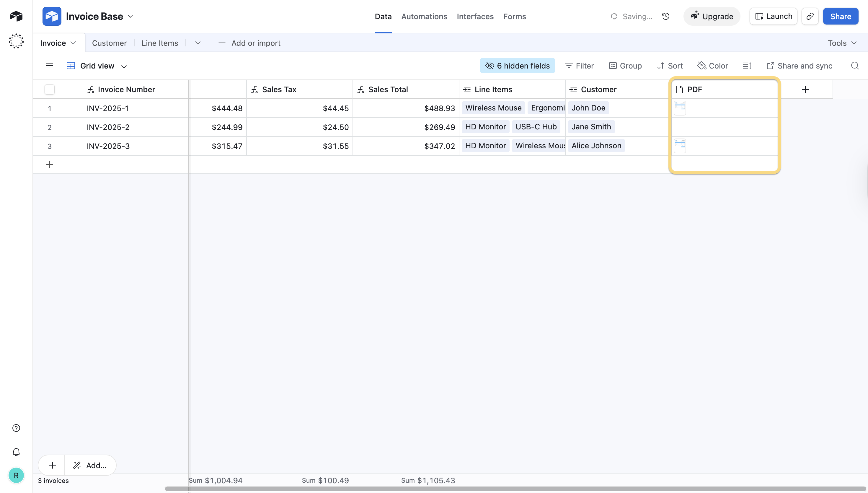This screenshot has height=493, width=868.
Task: Check the select all rows checkbox
Action: tap(49, 90)
